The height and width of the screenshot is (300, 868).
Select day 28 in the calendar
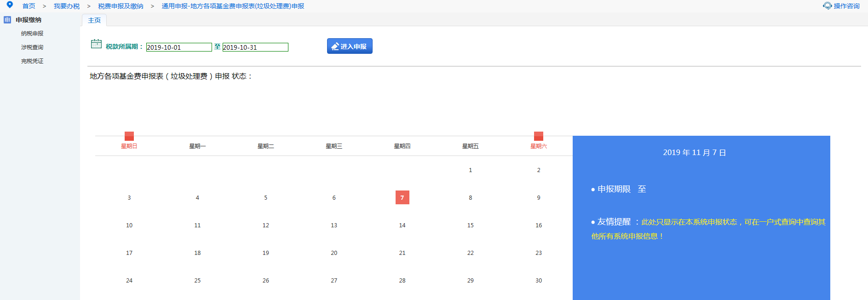pyautogui.click(x=402, y=281)
